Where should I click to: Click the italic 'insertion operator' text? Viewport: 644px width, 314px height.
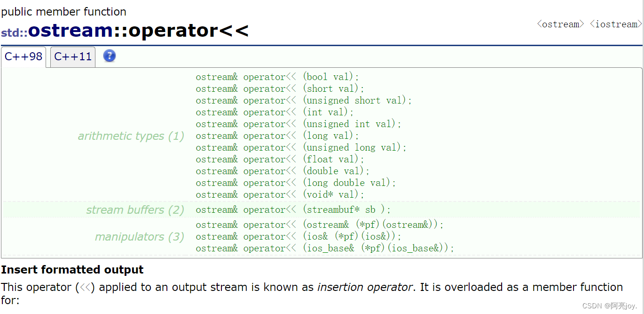point(365,287)
